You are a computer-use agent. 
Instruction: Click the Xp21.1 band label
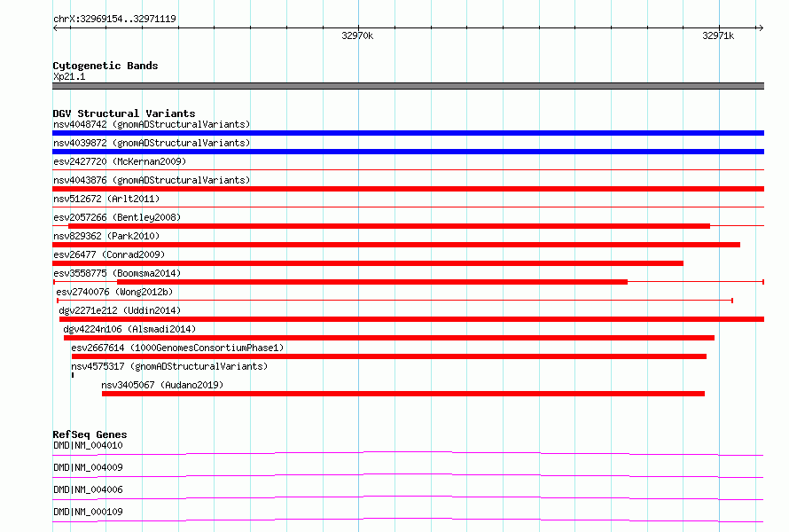point(69,76)
